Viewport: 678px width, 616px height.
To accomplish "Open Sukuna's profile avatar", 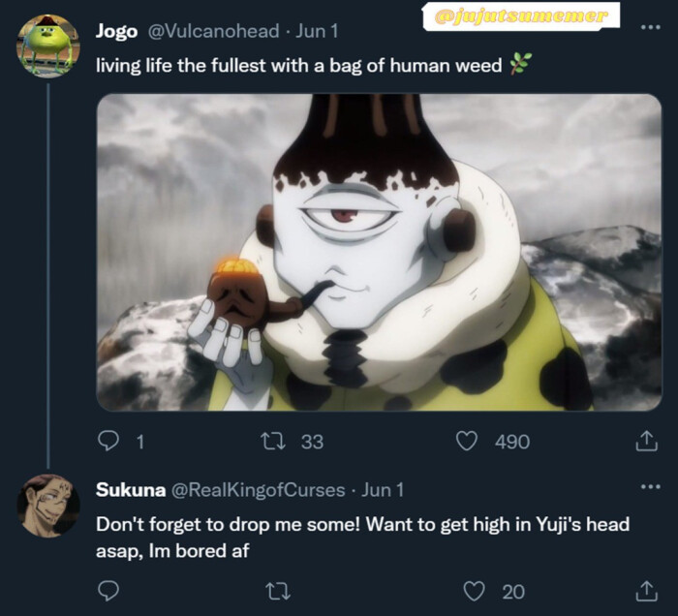I will click(48, 506).
